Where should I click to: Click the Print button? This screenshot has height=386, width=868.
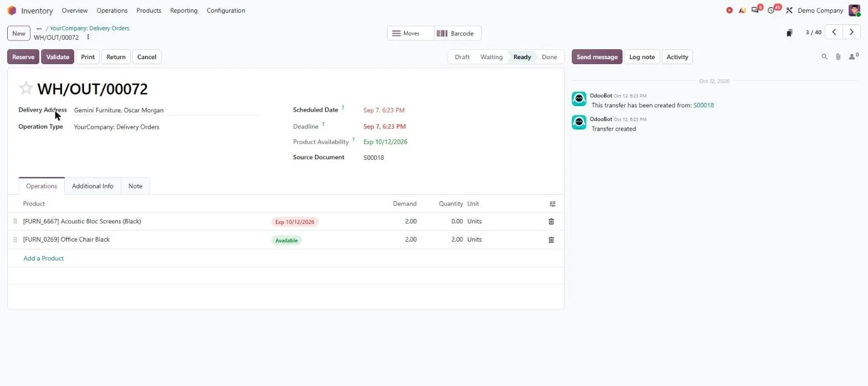[87, 57]
